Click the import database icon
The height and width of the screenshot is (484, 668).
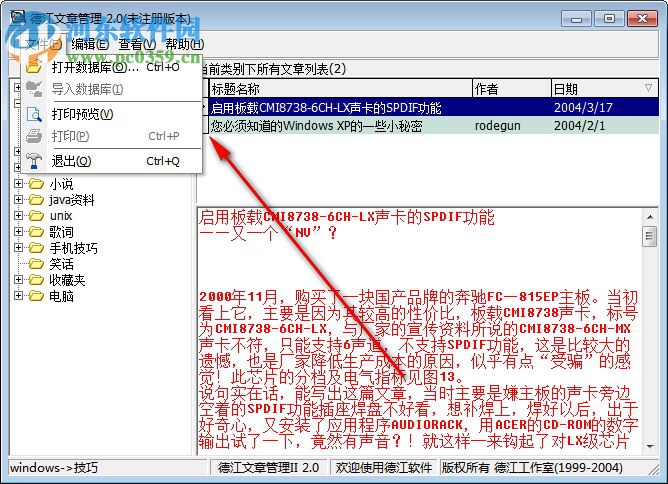pos(34,89)
